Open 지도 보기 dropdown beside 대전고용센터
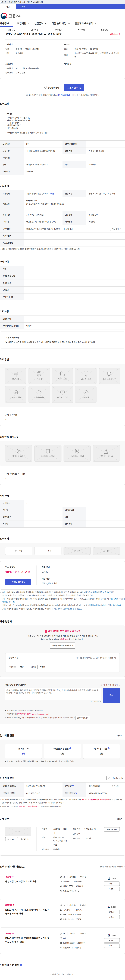This screenshot has width=125, height=980. pyautogui.click(x=116, y=786)
